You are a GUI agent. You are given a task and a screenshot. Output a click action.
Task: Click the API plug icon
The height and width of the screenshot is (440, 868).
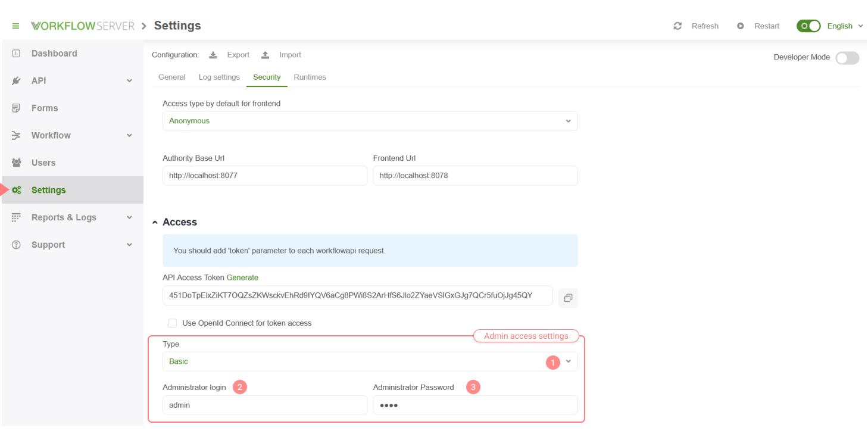[17, 81]
